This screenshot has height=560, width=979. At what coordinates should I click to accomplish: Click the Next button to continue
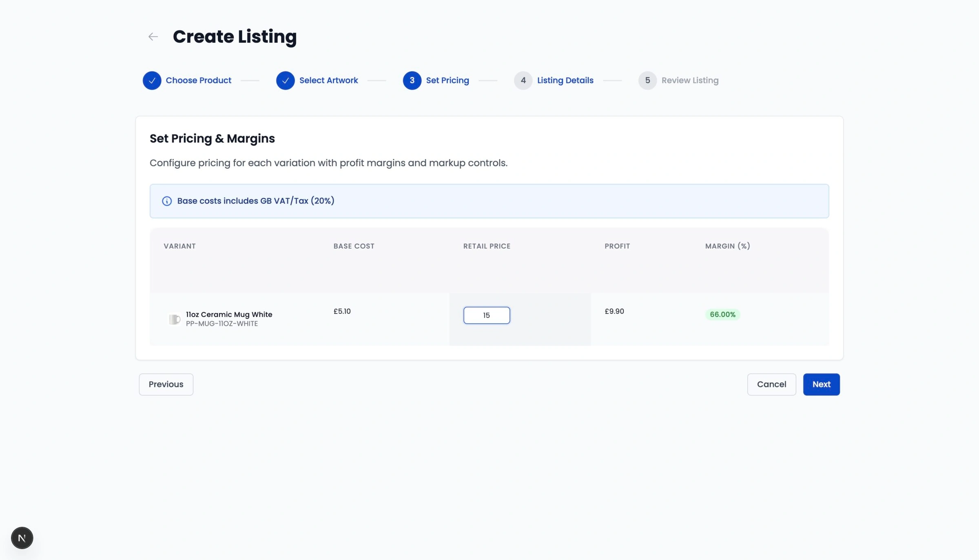pos(821,384)
